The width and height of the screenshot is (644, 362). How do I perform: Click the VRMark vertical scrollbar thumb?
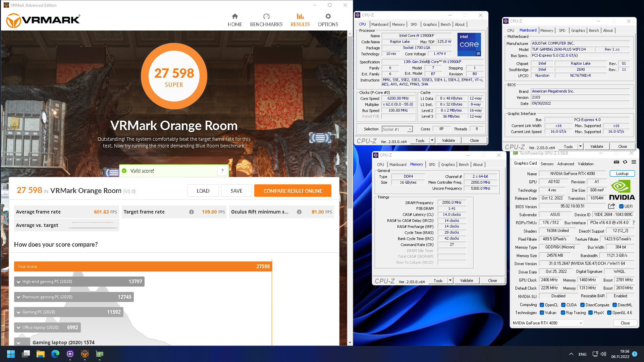[x=350, y=122]
